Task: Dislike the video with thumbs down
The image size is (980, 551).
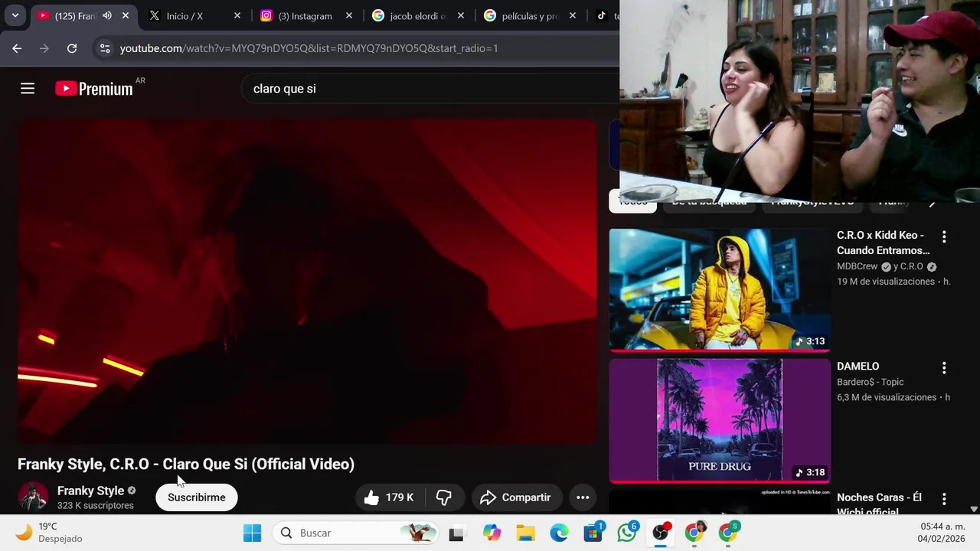Action: point(444,497)
